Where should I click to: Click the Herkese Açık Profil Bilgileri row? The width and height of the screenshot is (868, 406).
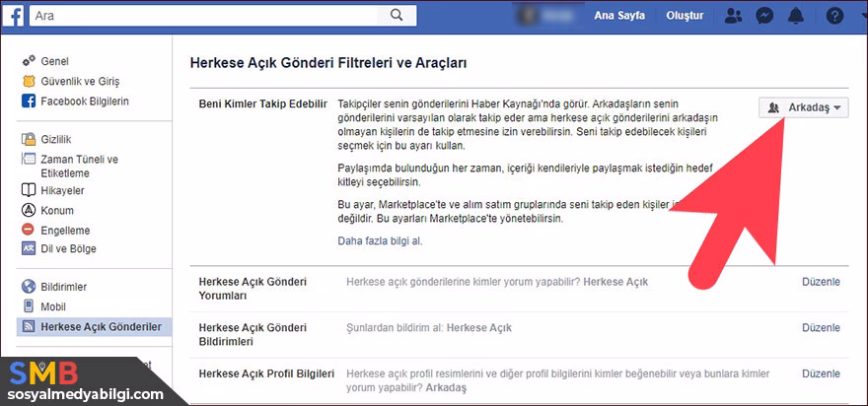pyautogui.click(x=519, y=380)
